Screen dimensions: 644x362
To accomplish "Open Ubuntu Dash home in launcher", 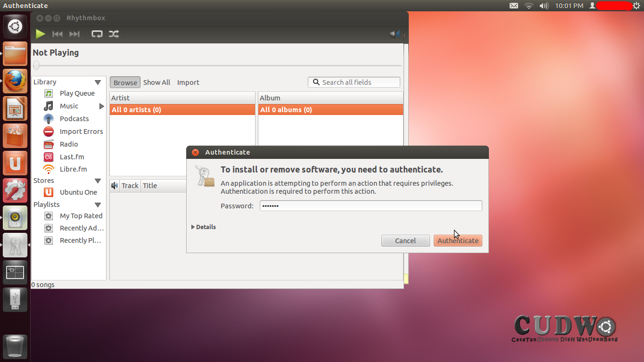I will pyautogui.click(x=15, y=26).
